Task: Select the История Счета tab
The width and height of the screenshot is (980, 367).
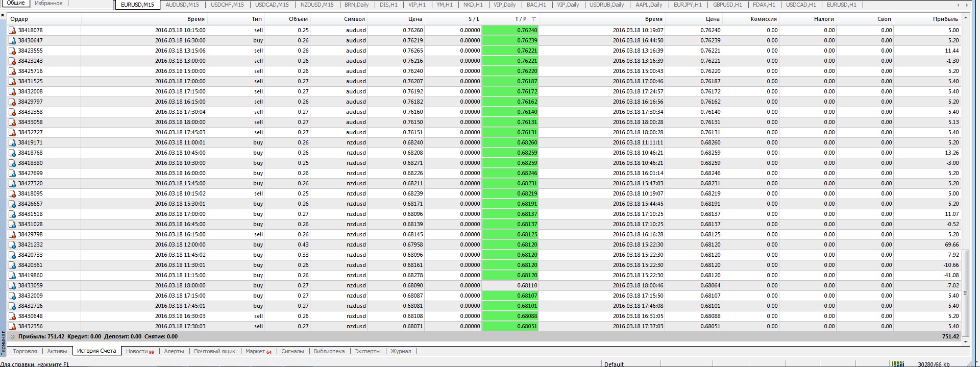Action: 96,351
